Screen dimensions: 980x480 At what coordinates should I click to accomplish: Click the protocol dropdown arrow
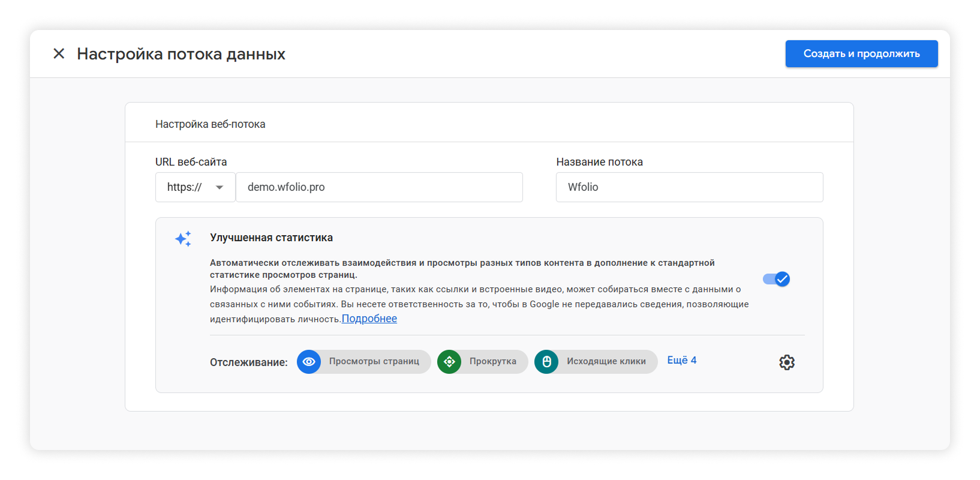click(x=220, y=187)
